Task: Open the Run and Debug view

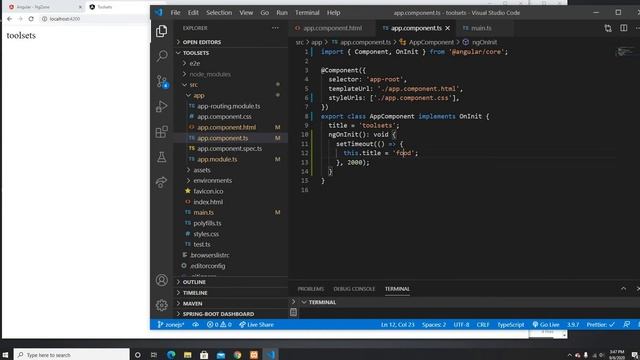Action: (162, 107)
